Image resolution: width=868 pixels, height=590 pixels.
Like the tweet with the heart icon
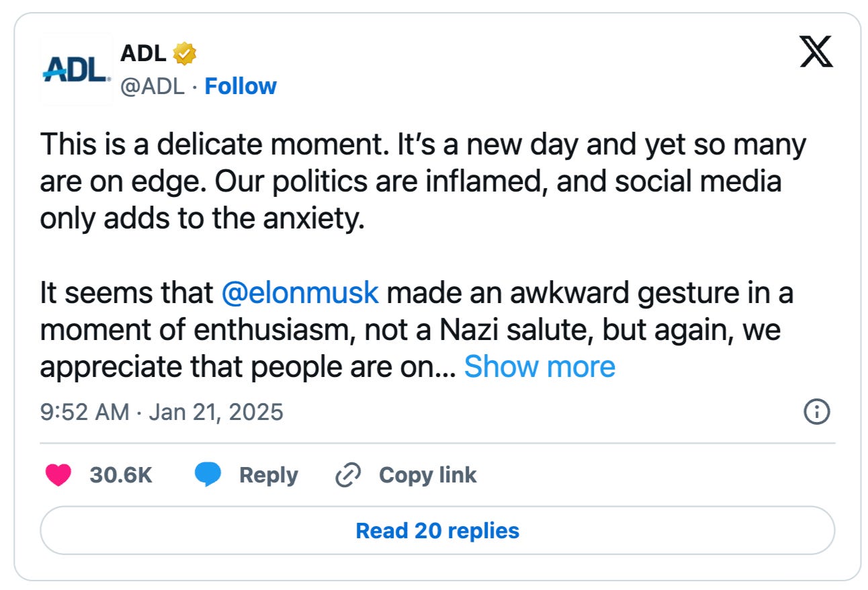[x=58, y=475]
